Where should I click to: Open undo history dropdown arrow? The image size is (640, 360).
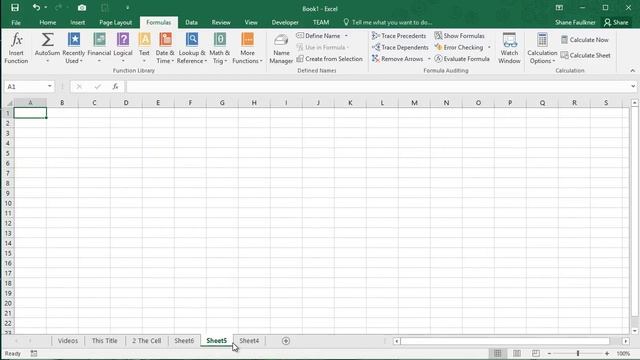tap(45, 8)
